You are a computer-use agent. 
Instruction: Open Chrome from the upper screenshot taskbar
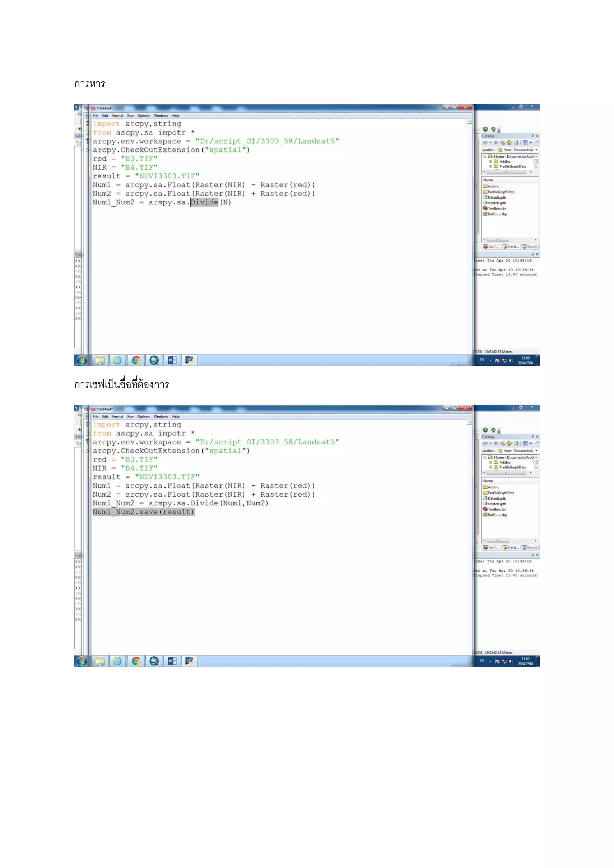tap(136, 360)
